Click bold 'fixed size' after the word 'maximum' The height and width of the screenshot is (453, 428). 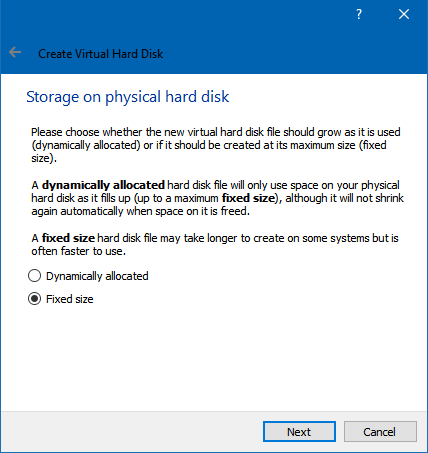tap(248, 198)
